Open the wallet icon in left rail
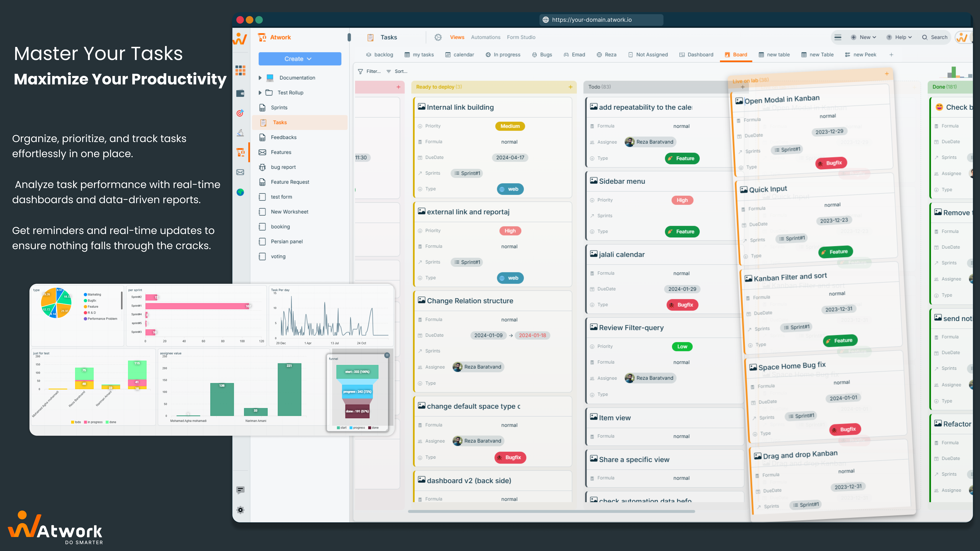The width and height of the screenshot is (980, 551). [x=240, y=93]
